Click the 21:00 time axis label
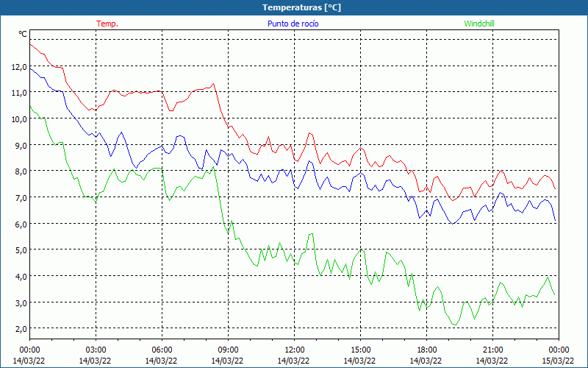The image size is (588, 368). click(492, 350)
